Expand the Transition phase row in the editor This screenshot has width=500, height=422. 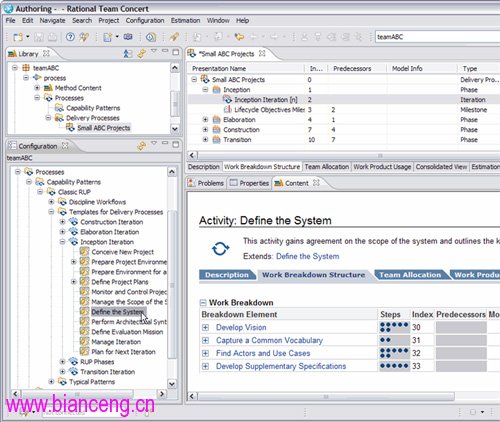tap(205, 140)
